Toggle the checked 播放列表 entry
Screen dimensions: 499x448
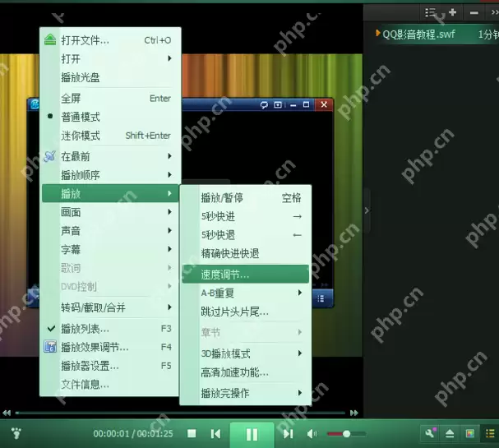click(85, 328)
